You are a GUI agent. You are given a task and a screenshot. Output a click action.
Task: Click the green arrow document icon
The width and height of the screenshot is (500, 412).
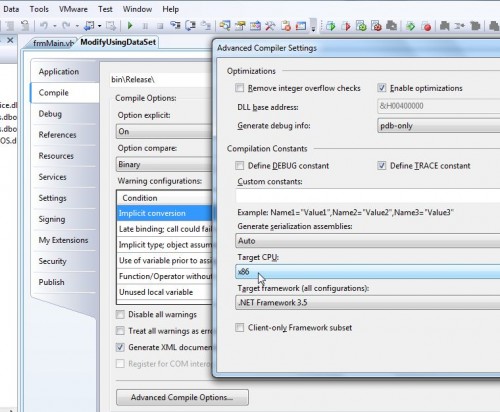pos(411,26)
